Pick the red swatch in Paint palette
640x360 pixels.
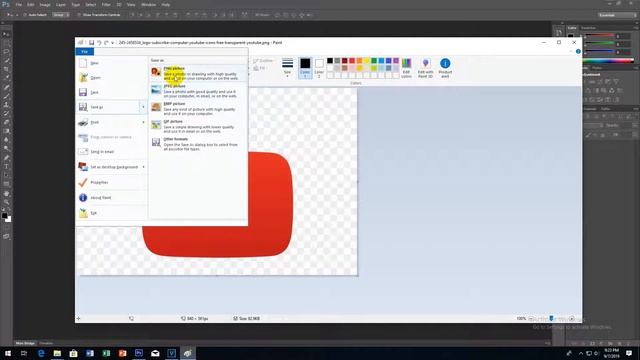[x=352, y=61]
